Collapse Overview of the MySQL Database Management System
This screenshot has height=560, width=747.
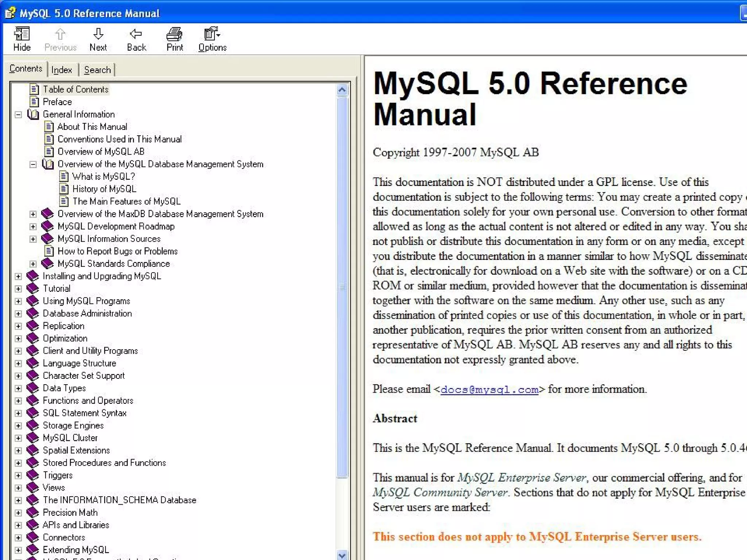pos(33,164)
